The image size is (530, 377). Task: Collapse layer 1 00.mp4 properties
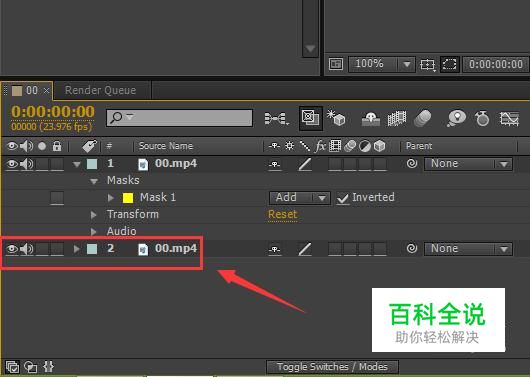pos(77,165)
